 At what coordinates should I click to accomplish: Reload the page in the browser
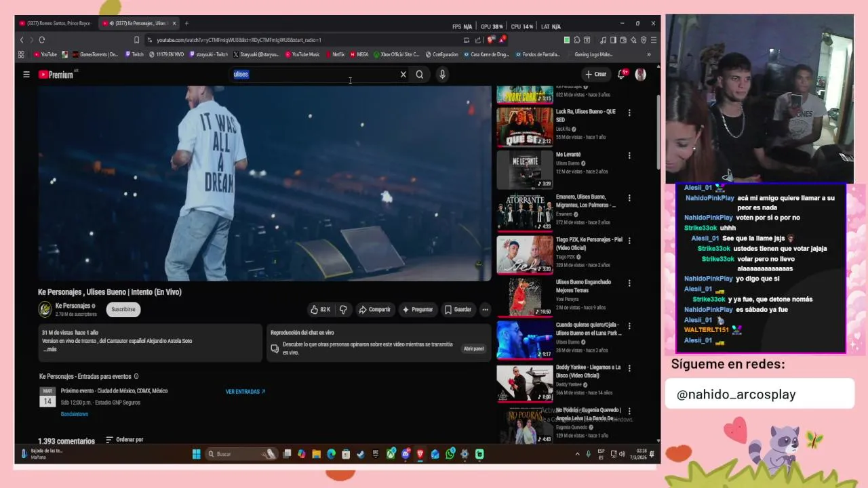42,40
